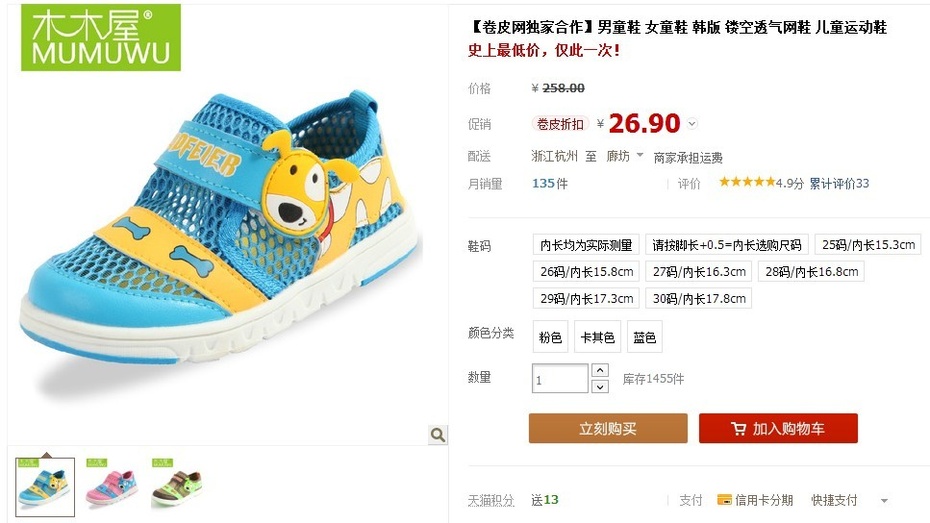Click the 立刻购买 buy now button
The image size is (930, 523).
[608, 428]
